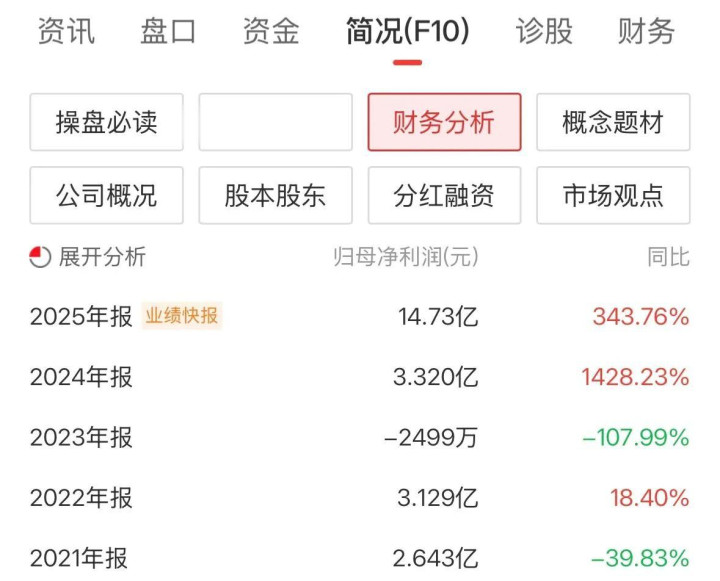Select the 2023年报 row
The image size is (720, 581).
click(x=81, y=437)
